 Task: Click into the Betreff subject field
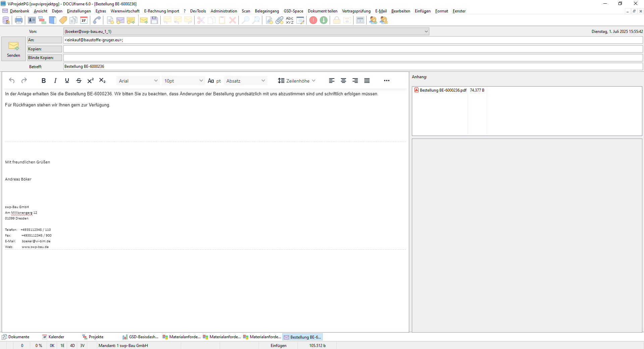point(353,66)
